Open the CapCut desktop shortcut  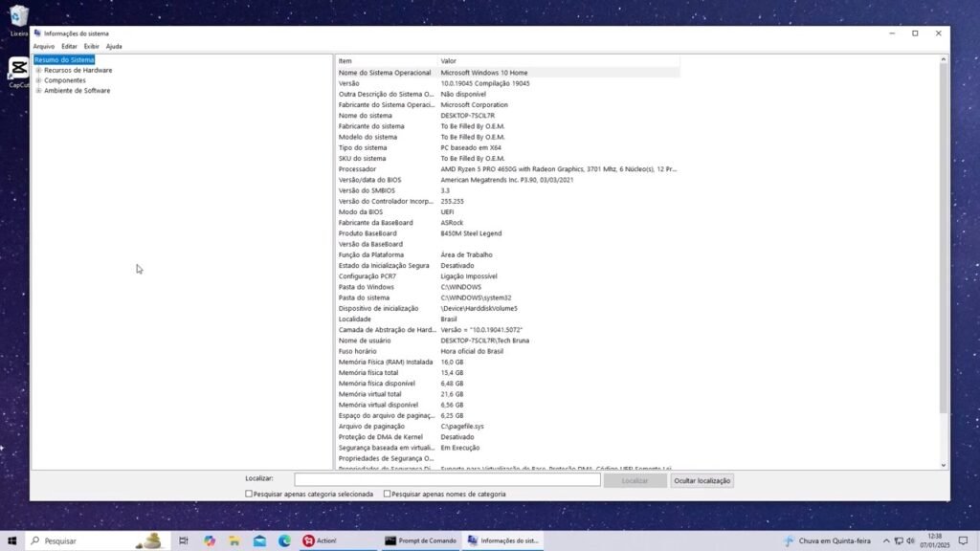click(x=17, y=71)
